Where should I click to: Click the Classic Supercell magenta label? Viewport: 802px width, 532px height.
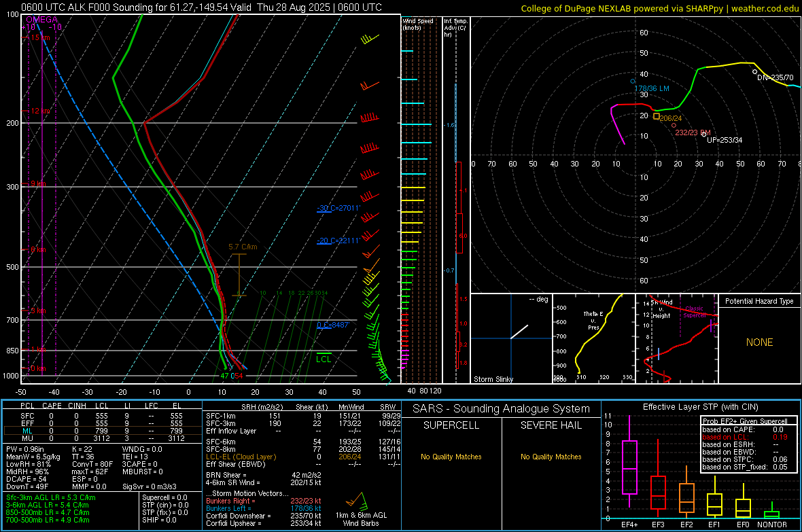click(x=695, y=312)
